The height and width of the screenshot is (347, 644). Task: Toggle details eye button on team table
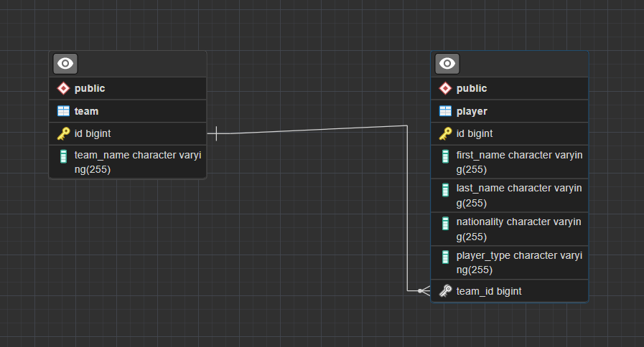tap(65, 64)
